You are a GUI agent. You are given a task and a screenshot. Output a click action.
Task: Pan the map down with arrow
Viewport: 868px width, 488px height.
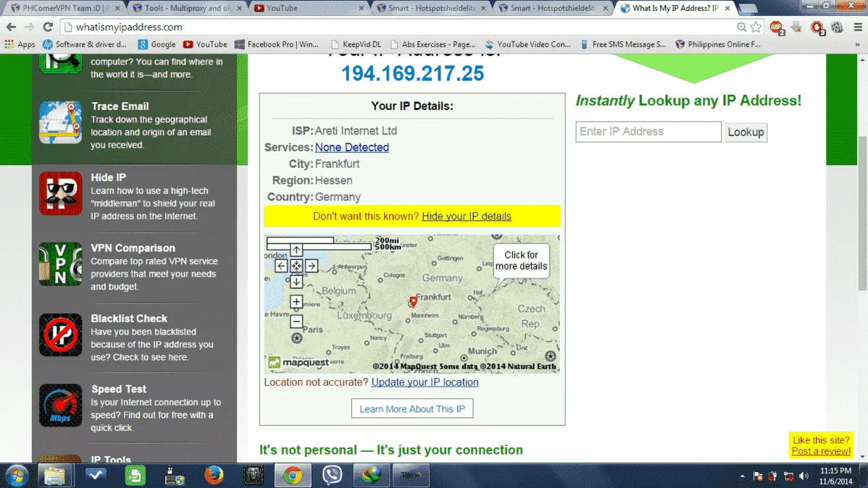[x=296, y=281]
